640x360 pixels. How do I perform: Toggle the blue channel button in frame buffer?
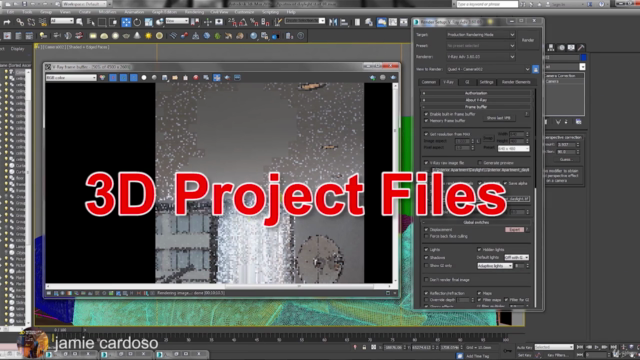[x=133, y=78]
